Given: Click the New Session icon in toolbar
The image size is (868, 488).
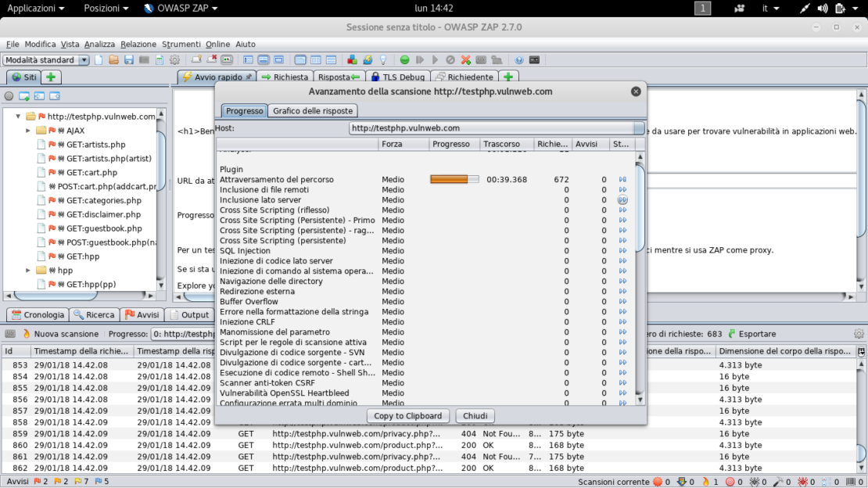Looking at the screenshot, I should pos(99,60).
